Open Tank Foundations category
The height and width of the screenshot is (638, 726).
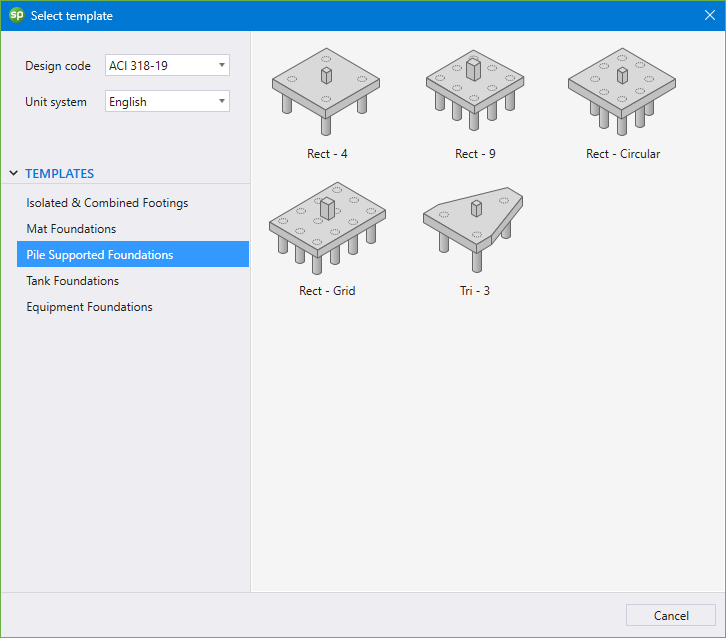coord(72,281)
